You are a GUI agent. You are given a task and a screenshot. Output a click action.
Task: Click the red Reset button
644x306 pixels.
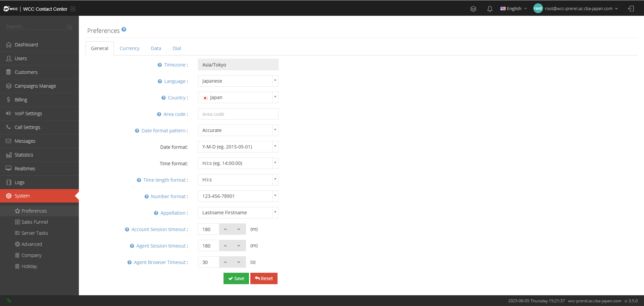point(264,278)
